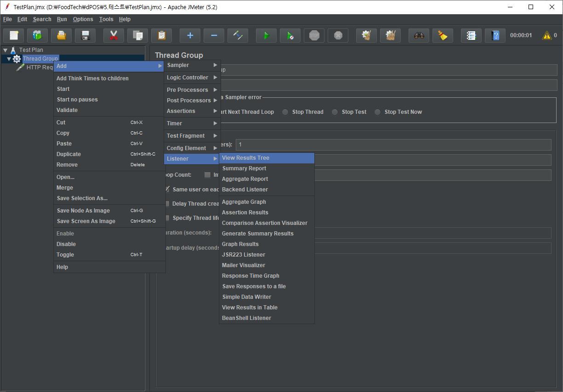Open the Run menu
The height and width of the screenshot is (392, 563).
(x=62, y=19)
